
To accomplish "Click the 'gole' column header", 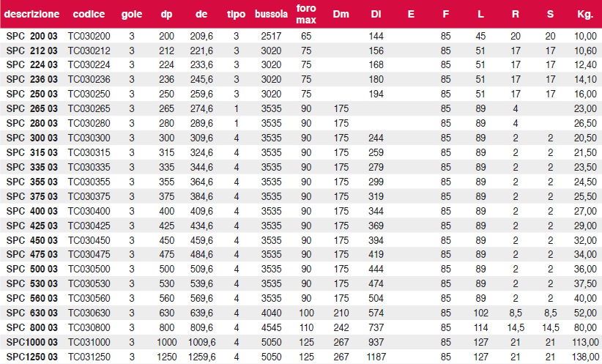I will click(x=131, y=14).
